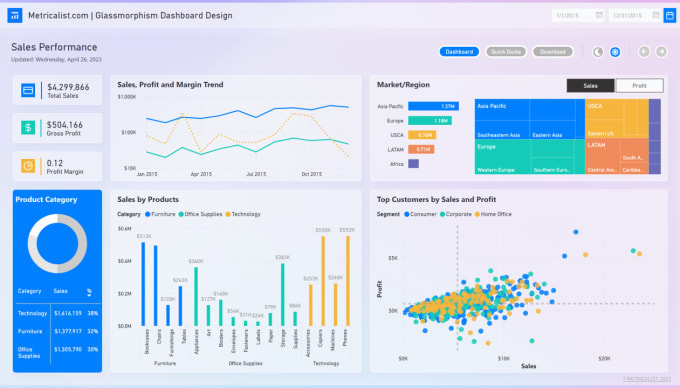Click the Top Customers by Sales and Profit title
The image size is (680, 388).
[x=436, y=199]
